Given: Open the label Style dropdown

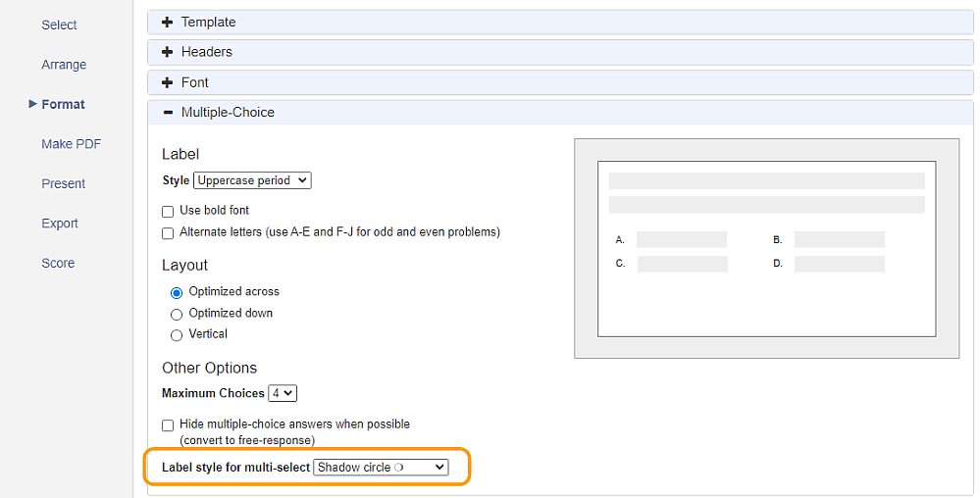Looking at the screenshot, I should (x=252, y=180).
